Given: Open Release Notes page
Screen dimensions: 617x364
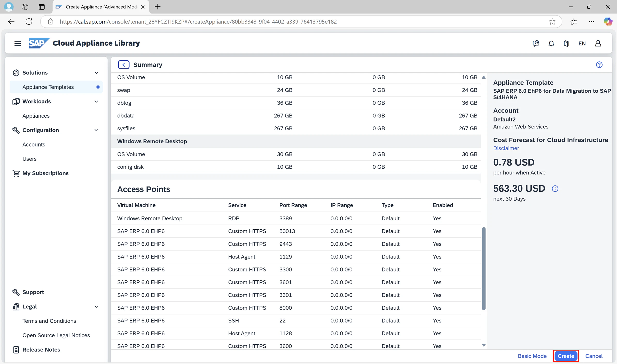Looking at the screenshot, I should point(41,350).
